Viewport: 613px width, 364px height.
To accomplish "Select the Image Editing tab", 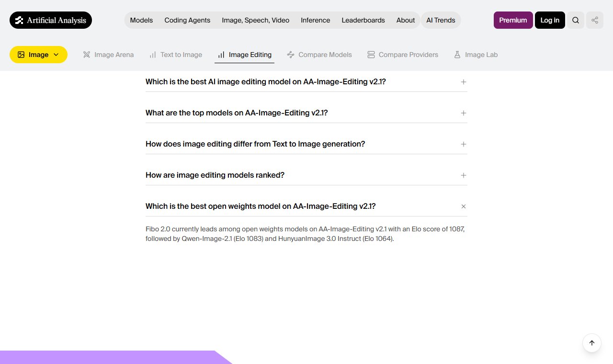I will [x=244, y=55].
